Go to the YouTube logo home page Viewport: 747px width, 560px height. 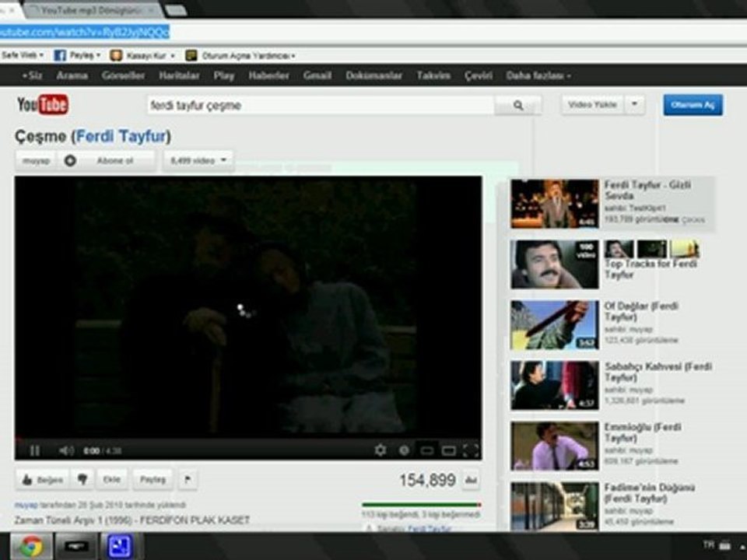click(x=43, y=105)
